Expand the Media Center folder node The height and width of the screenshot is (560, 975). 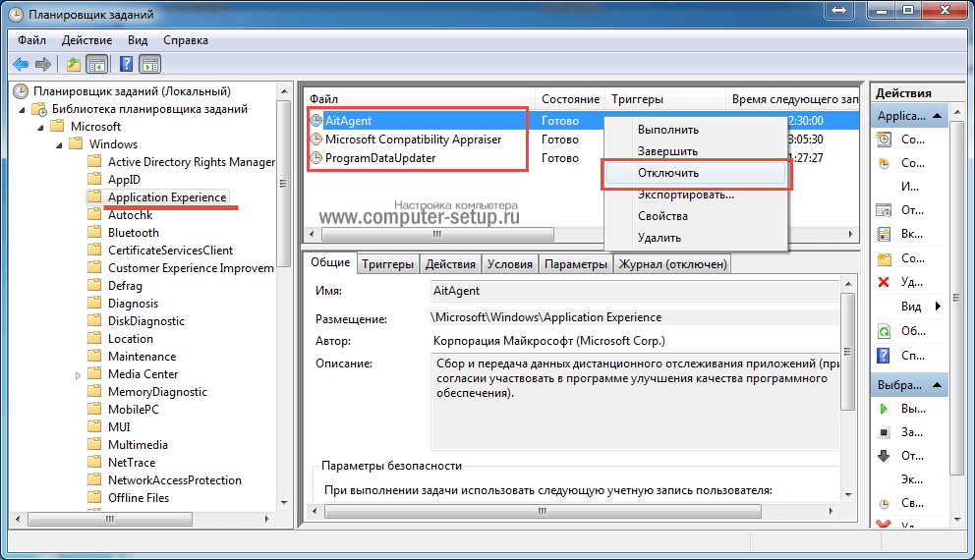[78, 375]
